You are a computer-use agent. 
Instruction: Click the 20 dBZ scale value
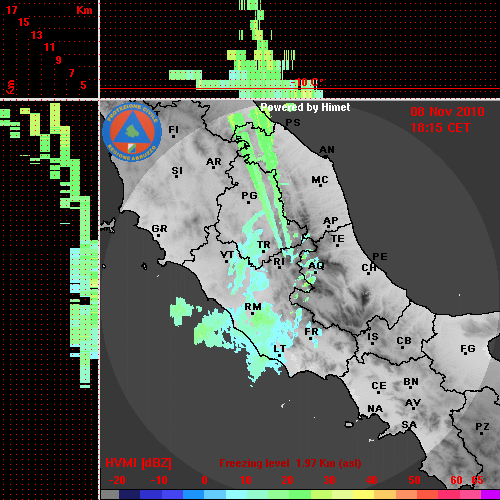[x=287, y=480]
